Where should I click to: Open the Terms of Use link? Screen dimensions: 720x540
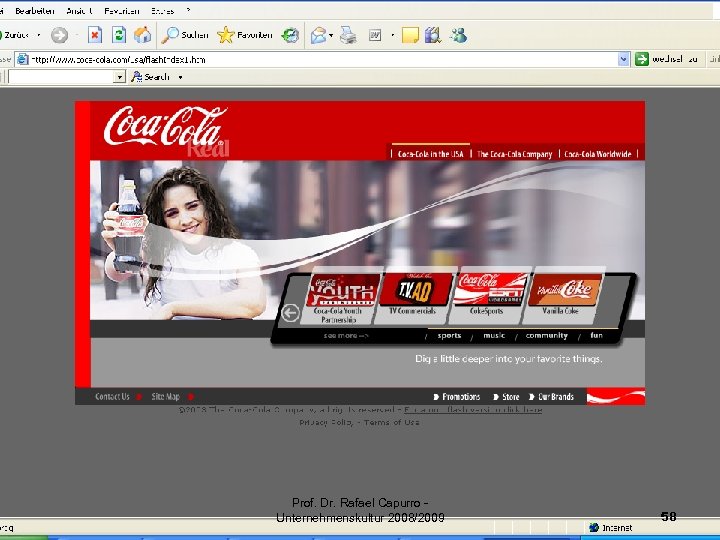(x=392, y=422)
